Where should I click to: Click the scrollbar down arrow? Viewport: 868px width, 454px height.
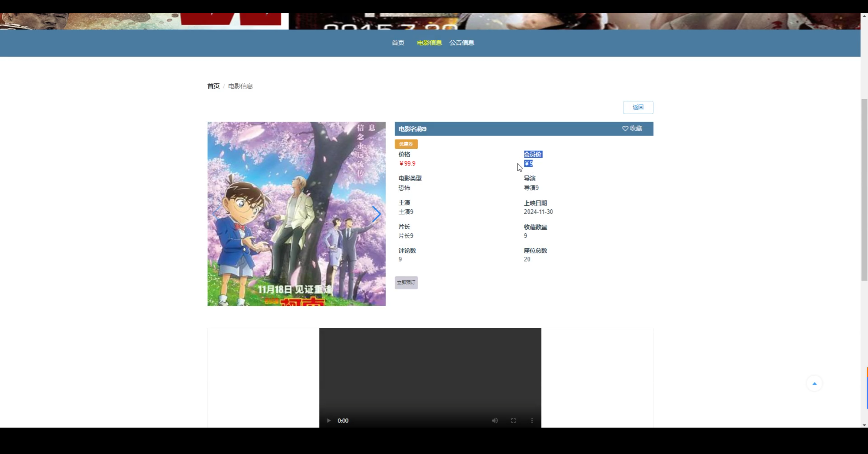[x=864, y=425]
